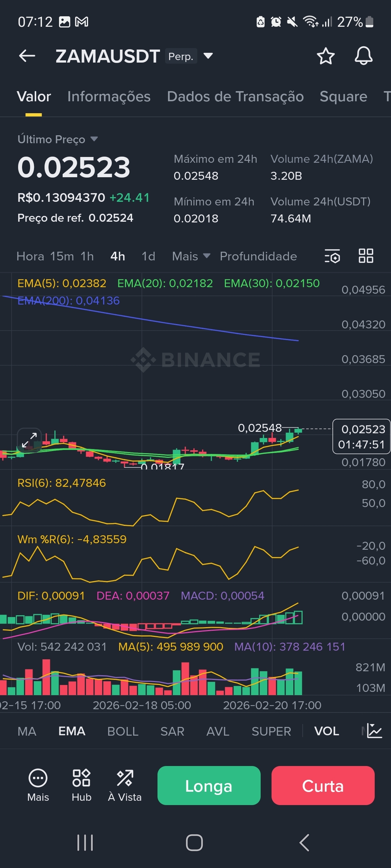Viewport: 391px width, 868px height.
Task: Tap ZAMAUSDT pair title
Action: point(108,56)
